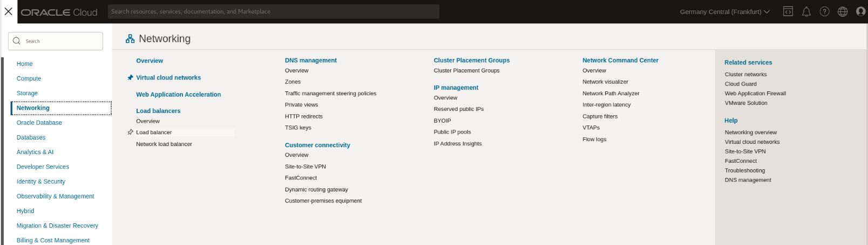Open HTTP redirects

[x=304, y=116]
